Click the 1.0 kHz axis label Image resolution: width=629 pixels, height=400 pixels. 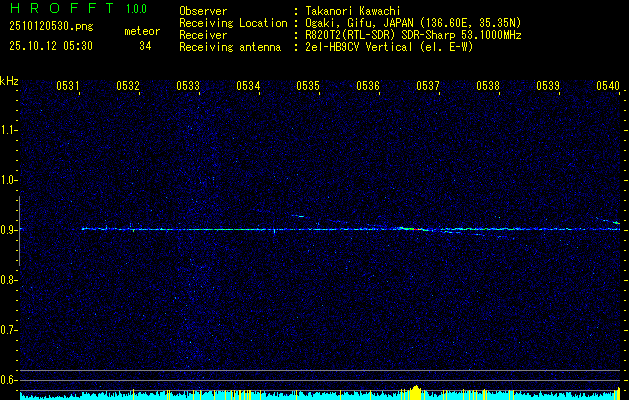point(7,180)
